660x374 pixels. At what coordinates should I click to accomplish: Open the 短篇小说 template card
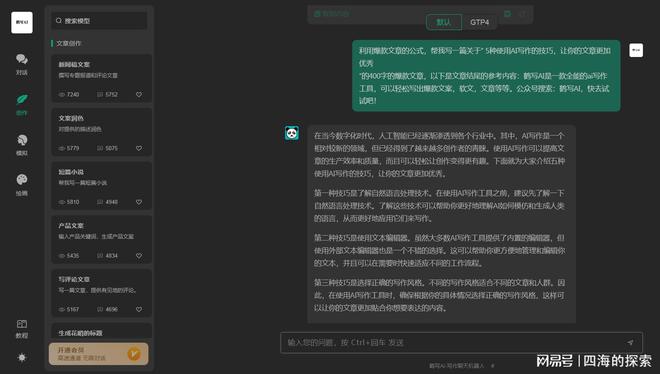coord(101,186)
